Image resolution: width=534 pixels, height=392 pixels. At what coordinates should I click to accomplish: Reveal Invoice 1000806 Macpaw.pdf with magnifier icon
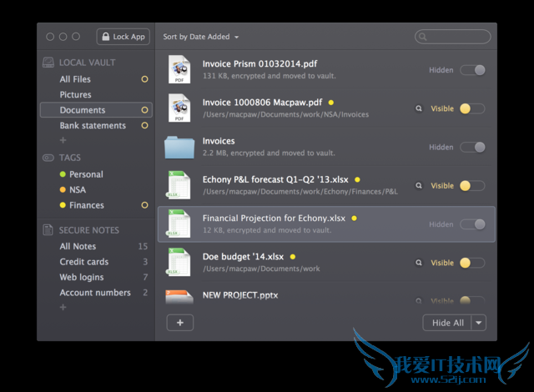click(419, 108)
